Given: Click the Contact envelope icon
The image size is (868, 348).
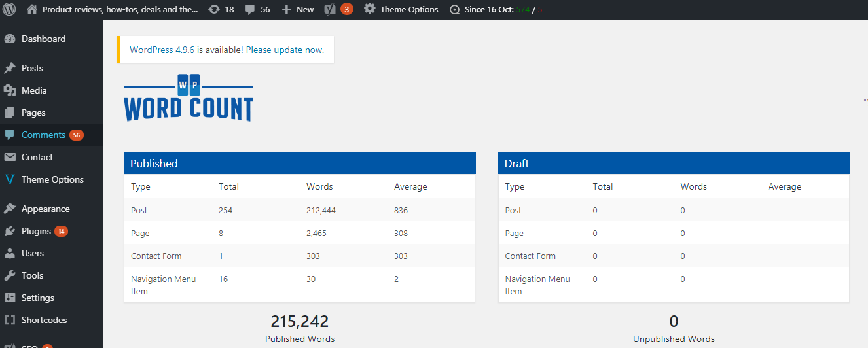Looking at the screenshot, I should pyautogui.click(x=10, y=157).
